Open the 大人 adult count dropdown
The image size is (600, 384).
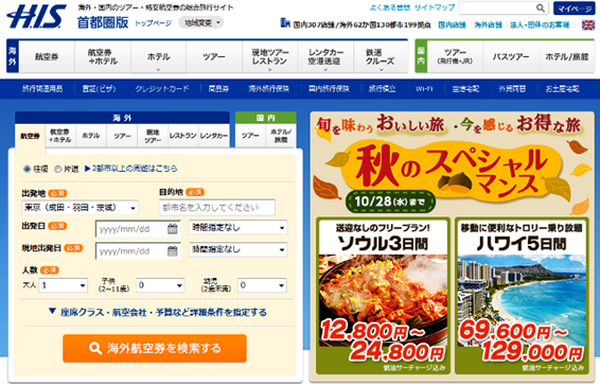(64, 285)
